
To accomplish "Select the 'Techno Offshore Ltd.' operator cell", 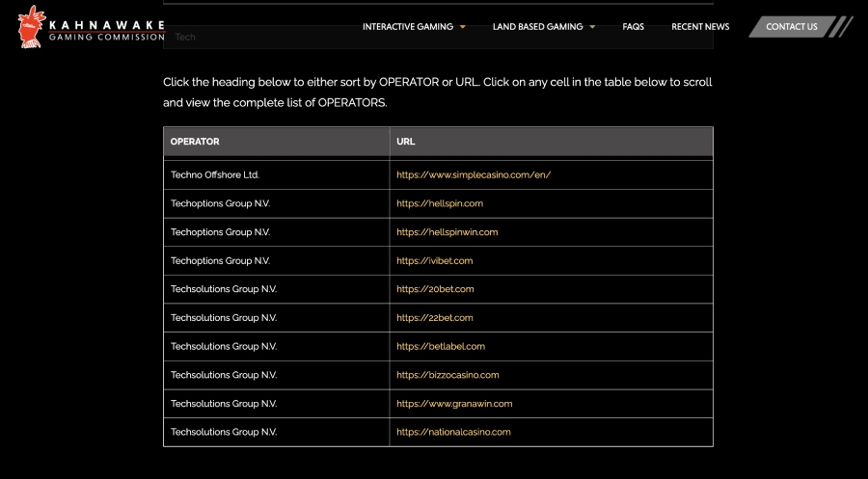I will click(277, 174).
